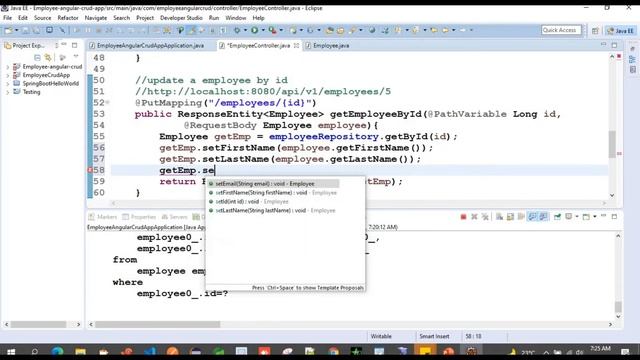Expand the Testing project
The image size is (640, 360).
pyautogui.click(x=7, y=92)
